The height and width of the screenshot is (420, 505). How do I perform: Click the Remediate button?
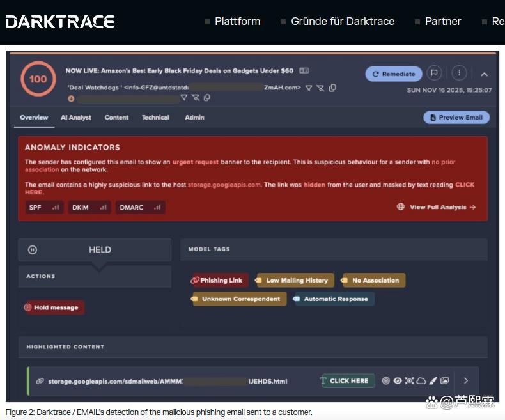pyautogui.click(x=394, y=74)
